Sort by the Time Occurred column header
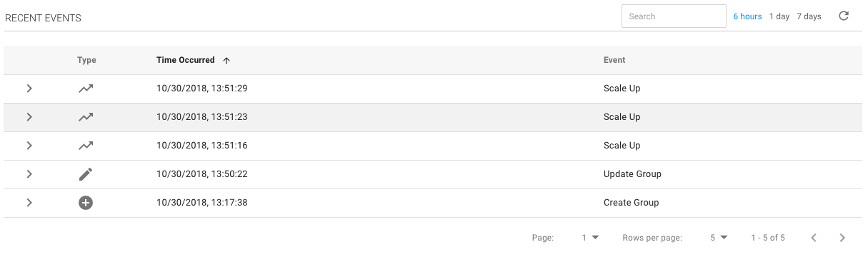Screen dimensions: 868x262 coord(187,61)
